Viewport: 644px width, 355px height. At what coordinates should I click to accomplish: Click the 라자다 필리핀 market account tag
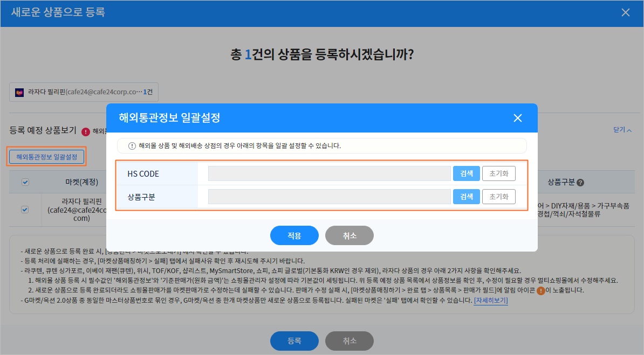(x=84, y=92)
